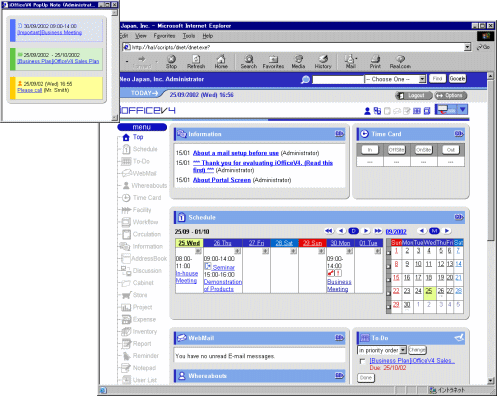
Task: Open the priority order dropdown
Action: [403, 350]
